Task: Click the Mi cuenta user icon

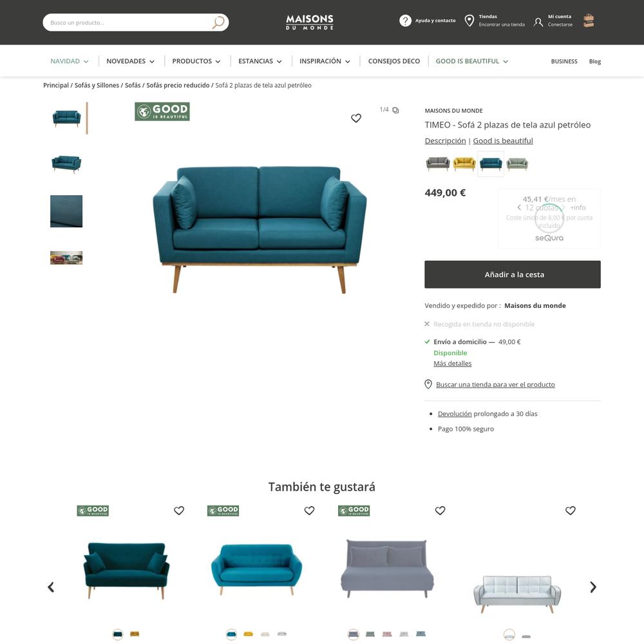Action: (x=538, y=22)
